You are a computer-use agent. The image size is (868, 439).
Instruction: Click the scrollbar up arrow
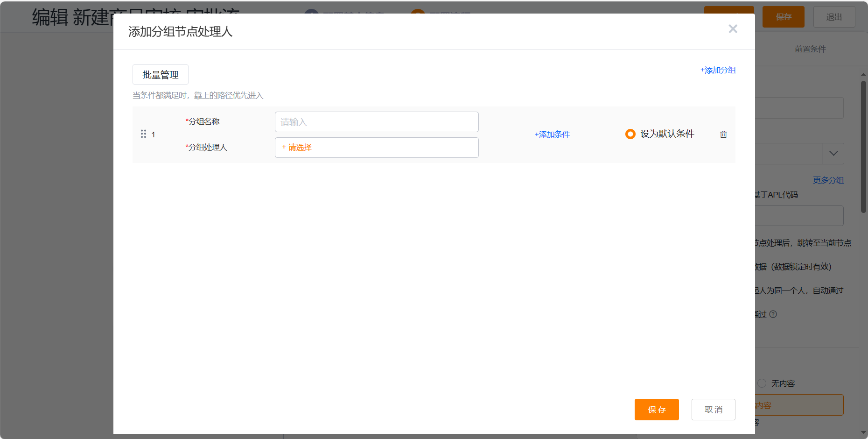click(863, 74)
